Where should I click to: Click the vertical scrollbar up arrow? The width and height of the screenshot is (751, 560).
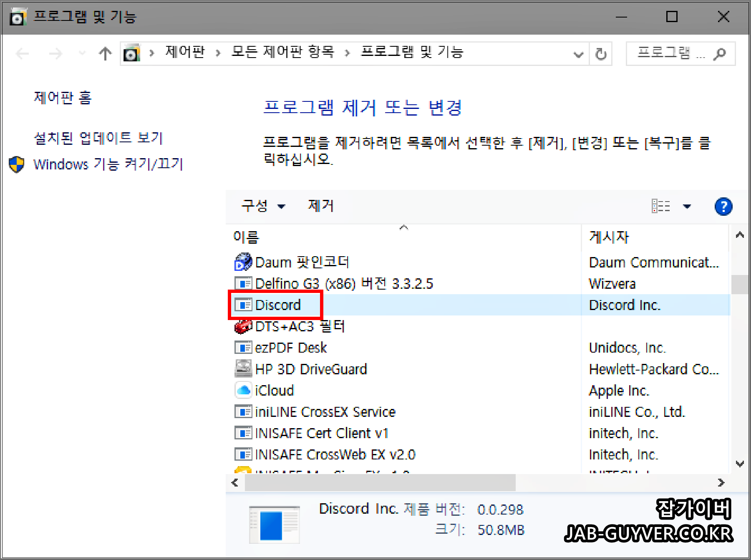740,235
